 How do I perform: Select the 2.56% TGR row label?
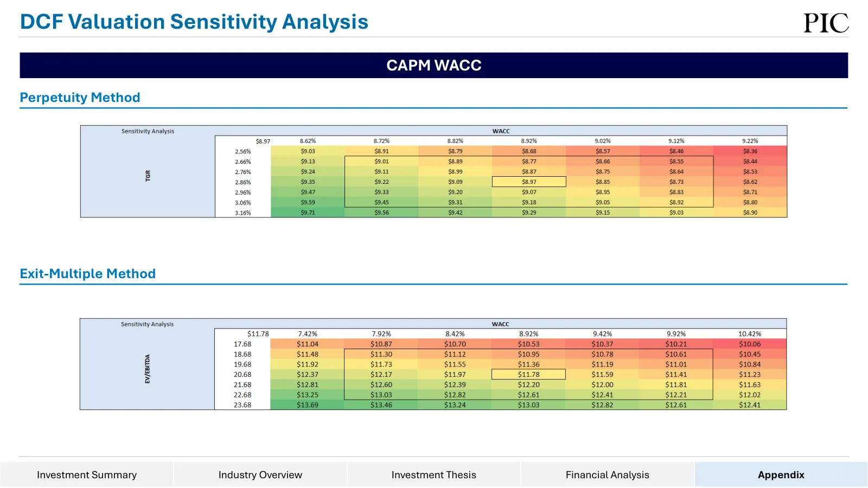point(243,152)
